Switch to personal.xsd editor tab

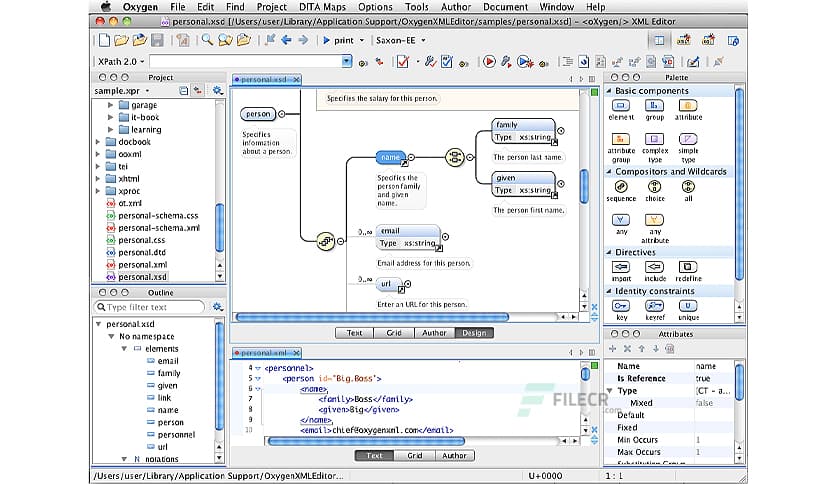pos(267,79)
